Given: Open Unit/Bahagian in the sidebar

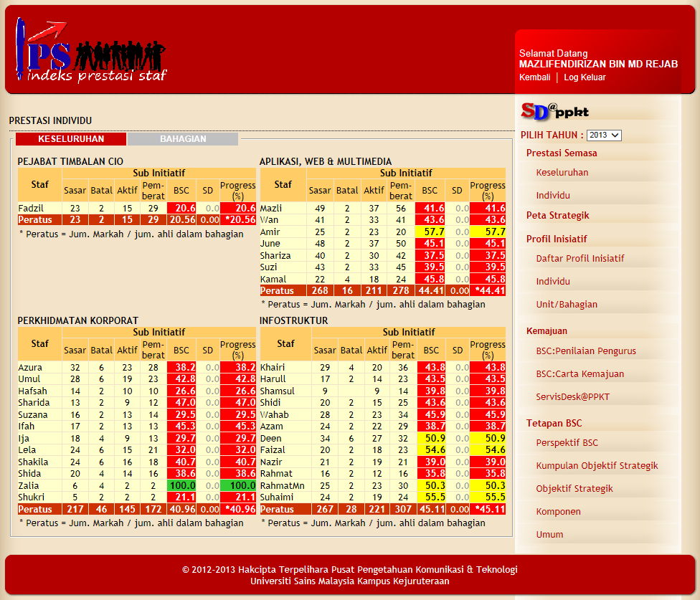Looking at the screenshot, I should click(x=567, y=305).
